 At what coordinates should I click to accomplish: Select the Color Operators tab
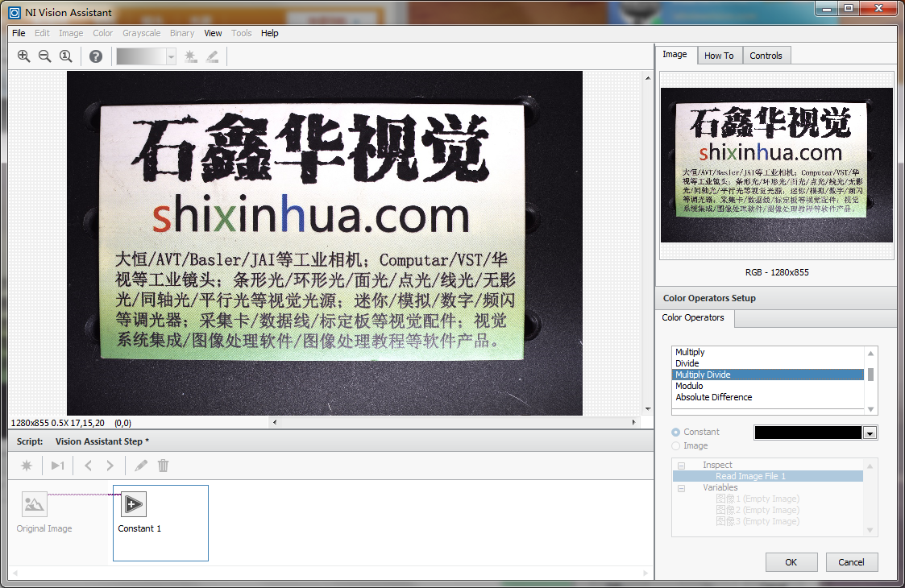693,318
